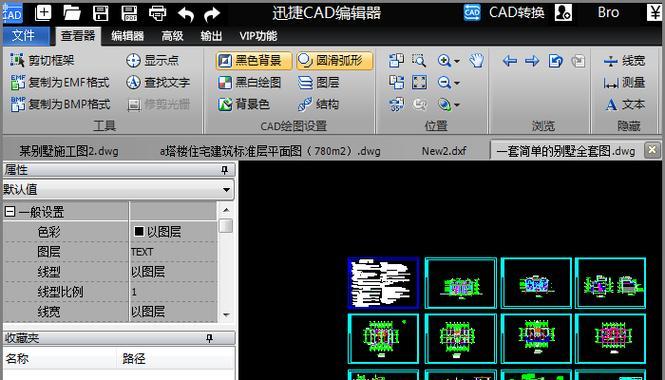The image size is (665, 380).
Task: Save the drawing with the floppy disk icon
Action: pos(101,13)
